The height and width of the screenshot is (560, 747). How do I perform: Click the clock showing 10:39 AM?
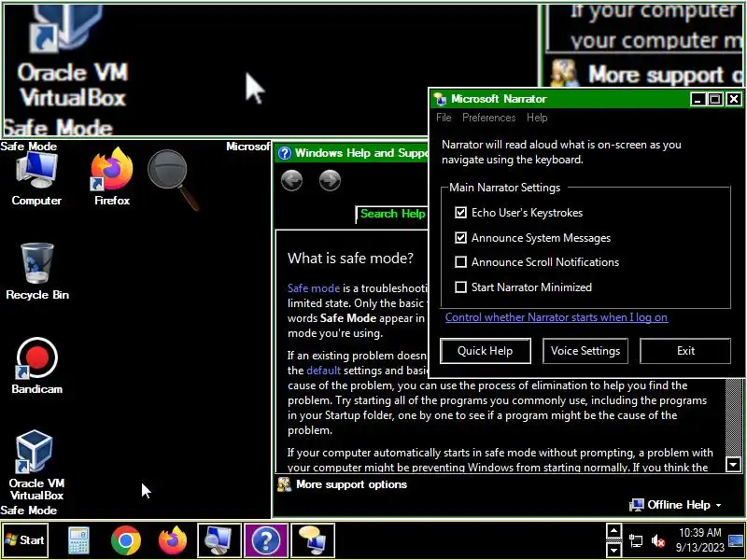click(x=699, y=539)
